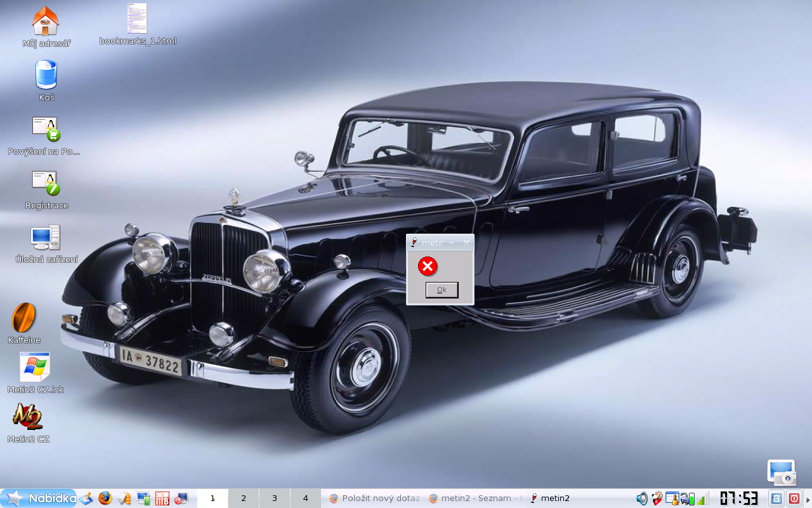Launch the Metin2 CZ game icon

click(28, 417)
